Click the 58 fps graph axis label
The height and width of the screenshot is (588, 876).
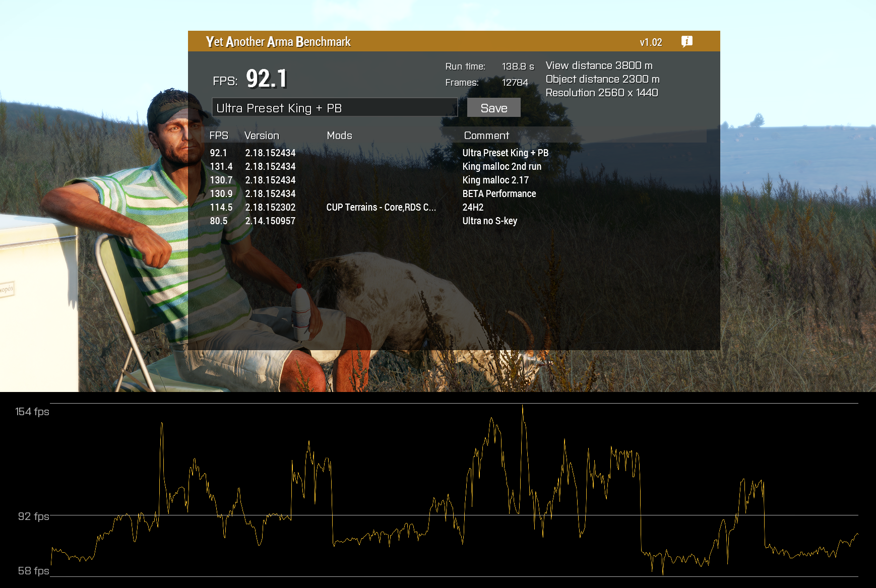coord(34,571)
